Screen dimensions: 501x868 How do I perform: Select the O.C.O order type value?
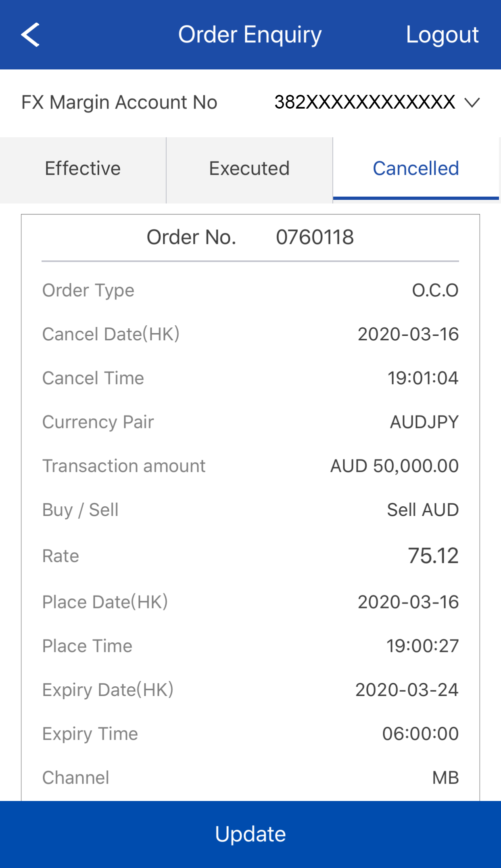[435, 290]
